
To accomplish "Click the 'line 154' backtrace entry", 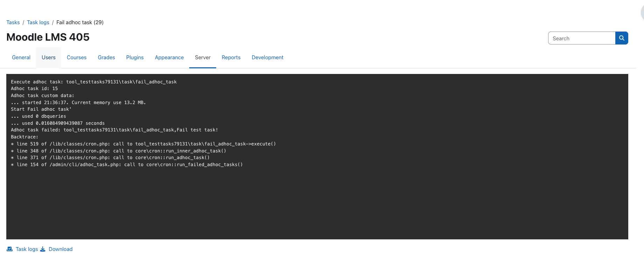I will [x=127, y=164].
